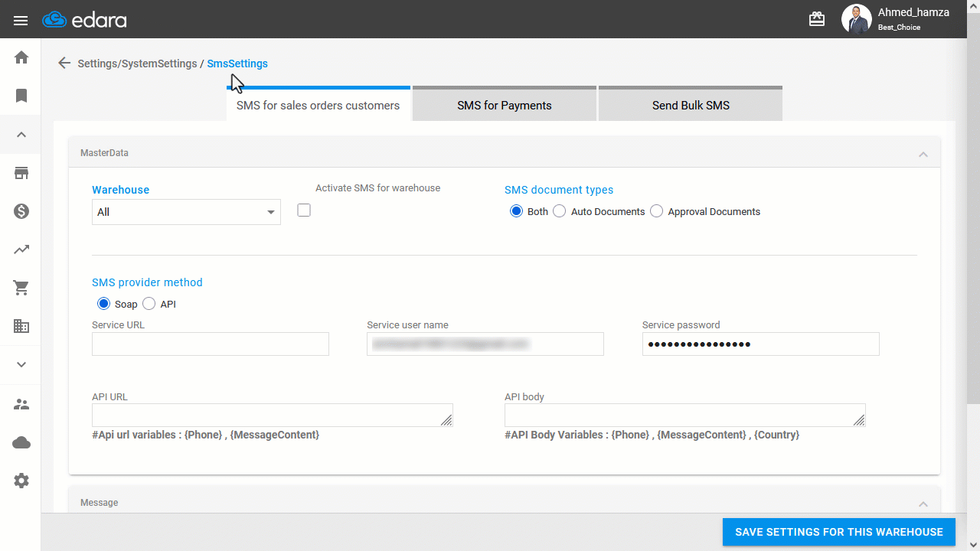
Task: Collapse the sidebar group with up chevron
Action: [21, 135]
